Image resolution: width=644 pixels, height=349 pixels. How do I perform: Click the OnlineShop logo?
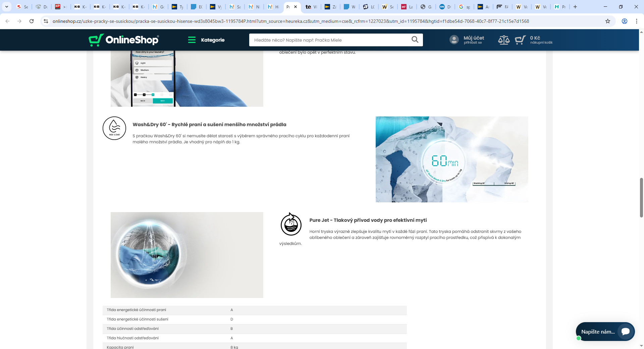coord(124,40)
